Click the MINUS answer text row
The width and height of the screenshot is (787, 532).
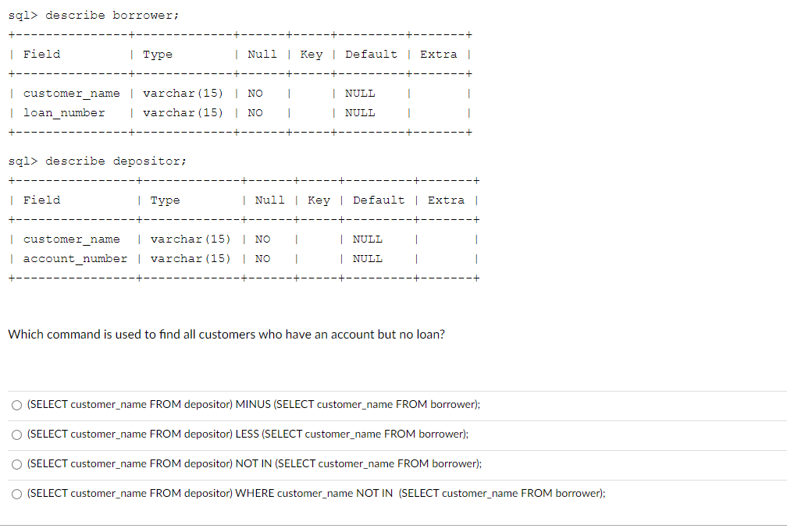(254, 404)
